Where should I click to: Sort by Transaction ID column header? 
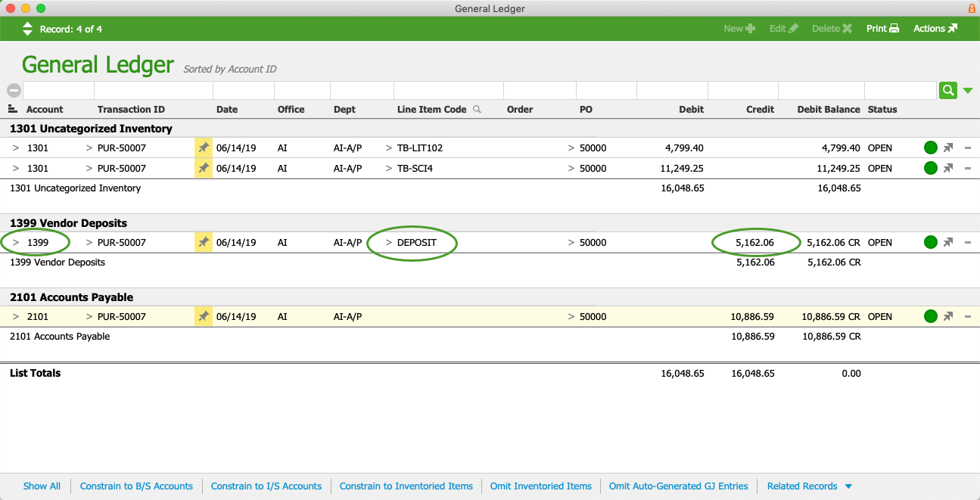point(131,109)
